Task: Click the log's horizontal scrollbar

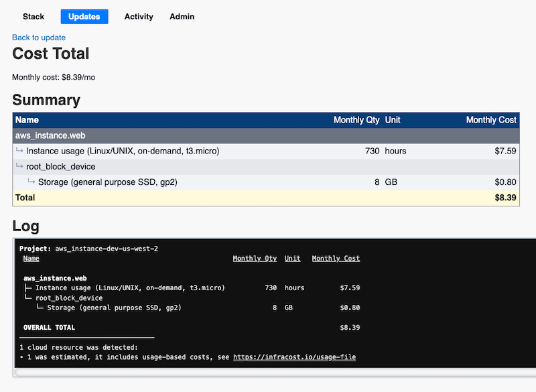Action: tap(275, 373)
